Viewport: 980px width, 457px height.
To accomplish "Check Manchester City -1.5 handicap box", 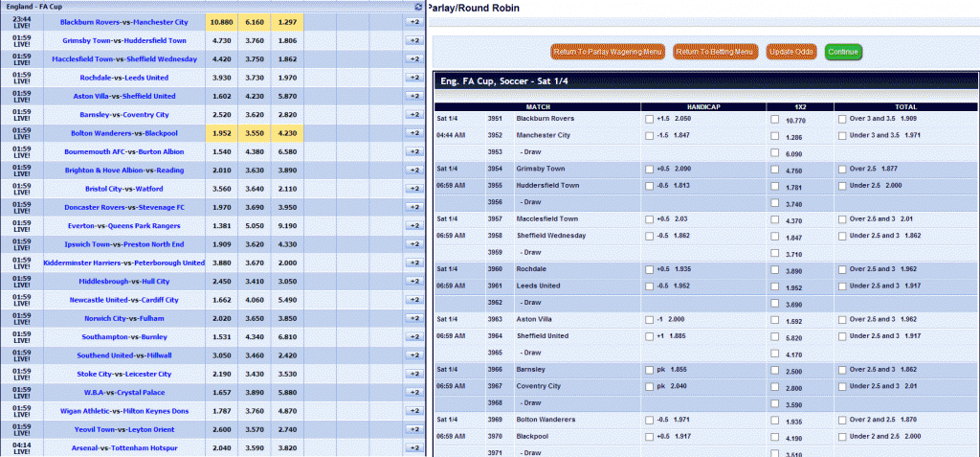I will click(650, 135).
